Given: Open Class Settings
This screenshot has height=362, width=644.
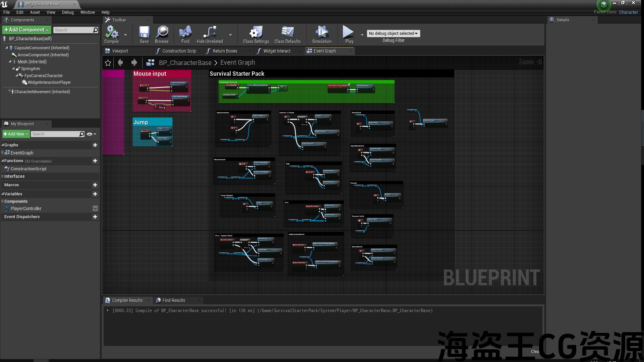Looking at the screenshot, I should click(x=256, y=32).
